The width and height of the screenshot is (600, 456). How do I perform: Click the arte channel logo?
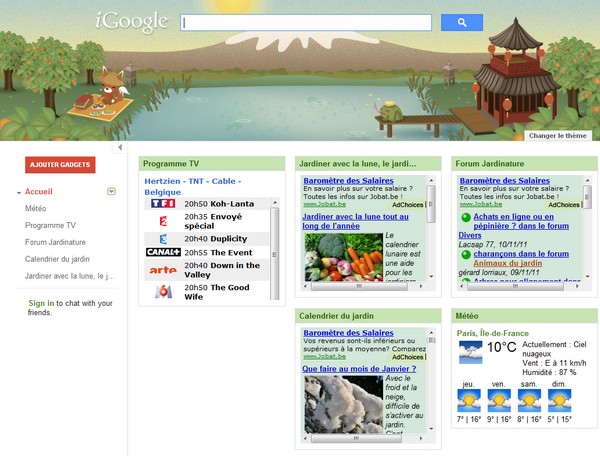(163, 270)
